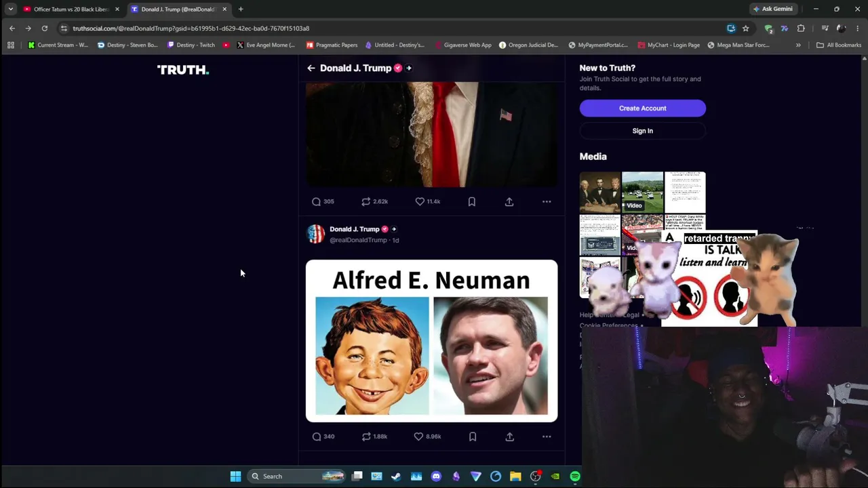868x488 pixels.
Task: Click the Sign In button
Action: [x=642, y=131]
